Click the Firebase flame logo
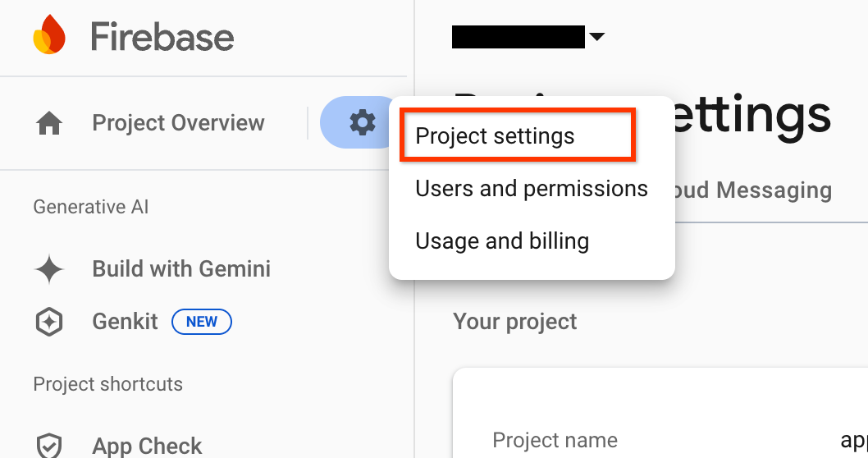 click(x=49, y=36)
